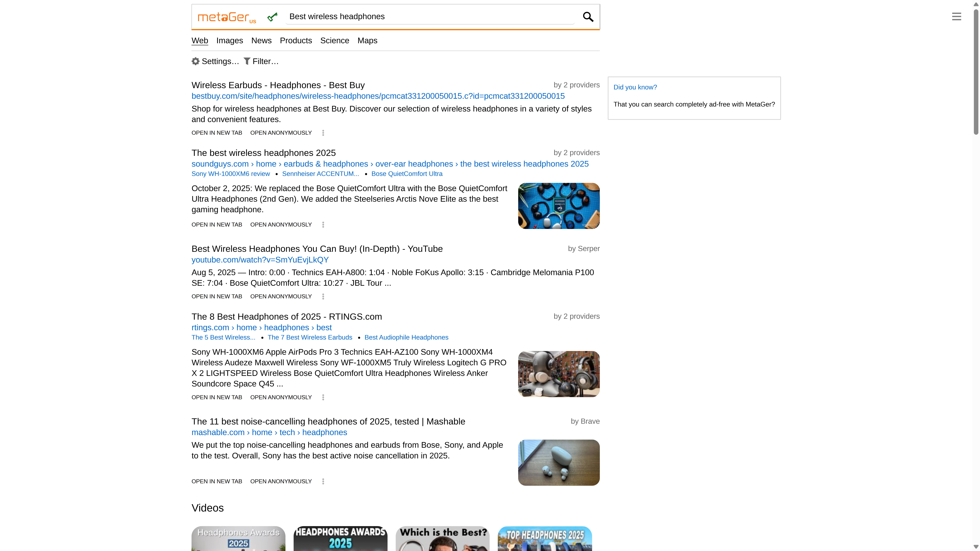Click the green key icon
The width and height of the screenshot is (980, 551).
coord(272,17)
